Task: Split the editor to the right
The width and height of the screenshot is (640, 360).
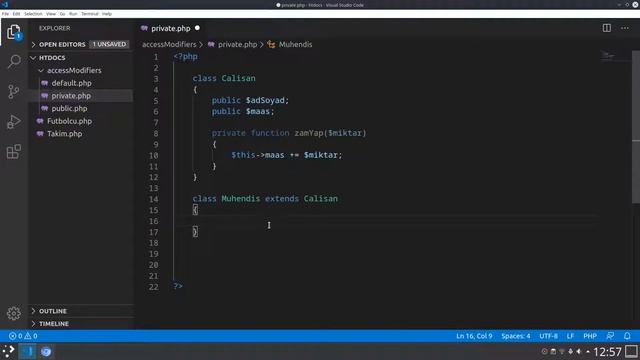Action: [x=607, y=28]
